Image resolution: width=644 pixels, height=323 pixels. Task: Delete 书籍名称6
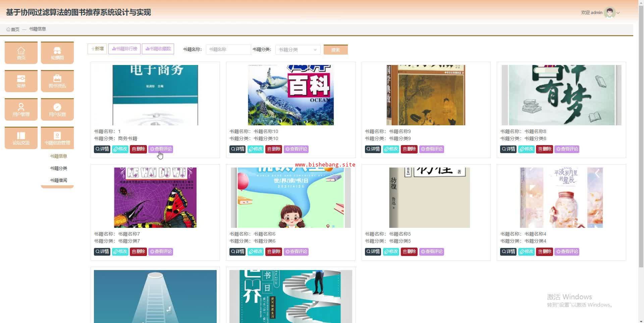click(274, 252)
